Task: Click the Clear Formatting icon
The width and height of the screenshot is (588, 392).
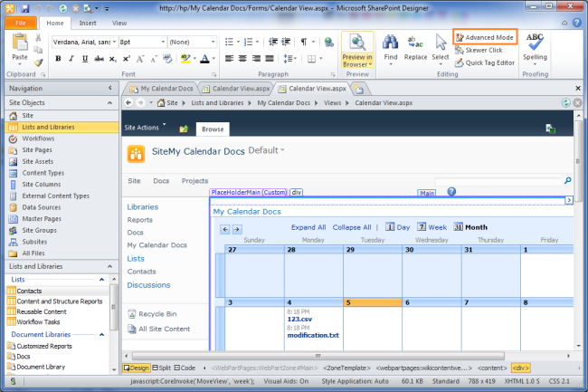Action: click(167, 59)
